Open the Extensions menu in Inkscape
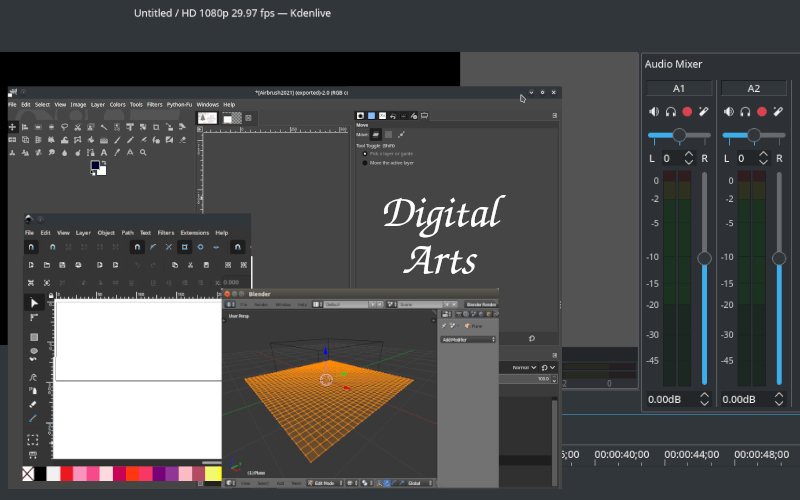Image resolution: width=800 pixels, height=500 pixels. (x=194, y=232)
